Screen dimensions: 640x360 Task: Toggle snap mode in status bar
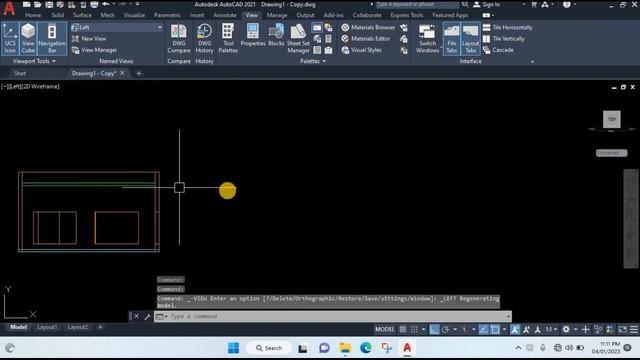pyautogui.click(x=414, y=329)
